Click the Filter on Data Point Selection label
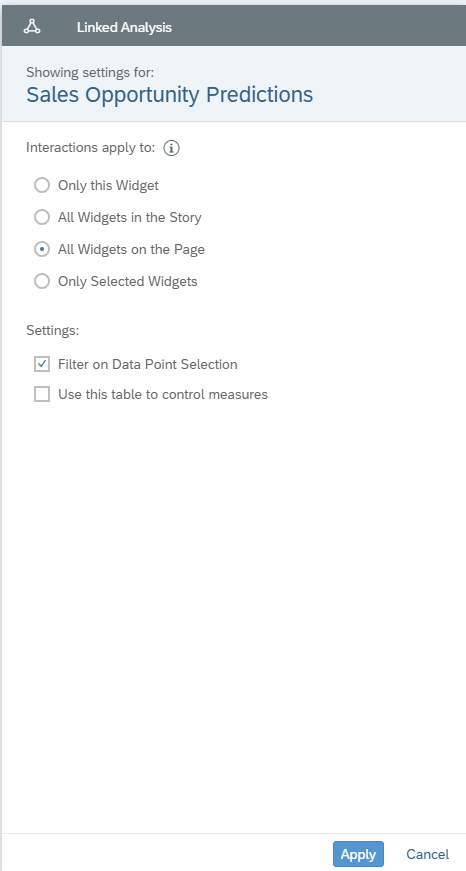The image size is (466, 871). [148, 364]
